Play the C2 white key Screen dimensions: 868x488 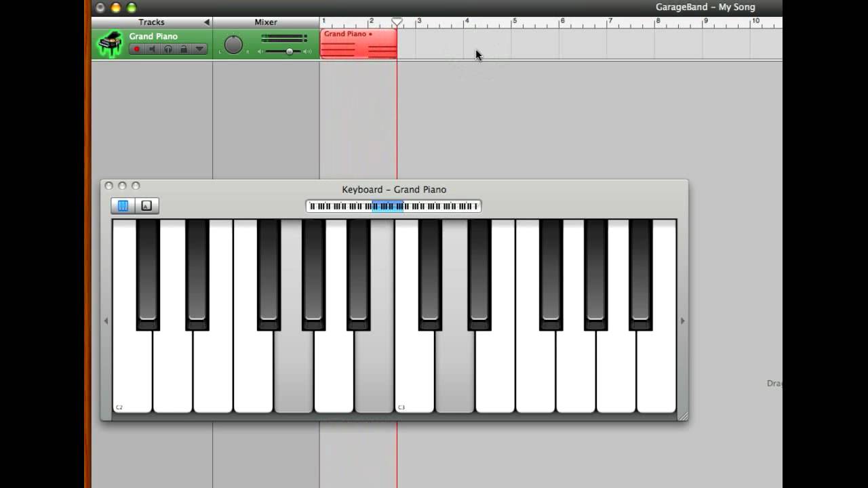coord(132,373)
